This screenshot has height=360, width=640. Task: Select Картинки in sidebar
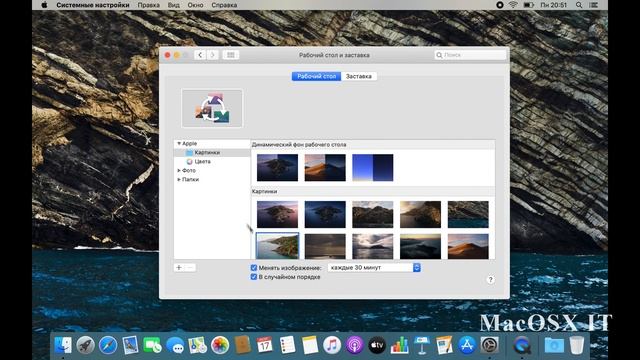[212, 153]
